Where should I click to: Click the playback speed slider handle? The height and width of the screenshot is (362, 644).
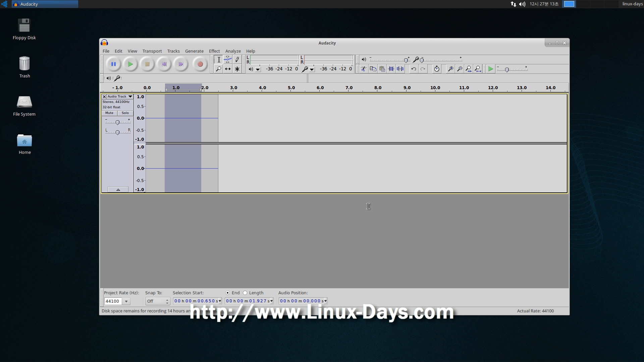point(507,70)
